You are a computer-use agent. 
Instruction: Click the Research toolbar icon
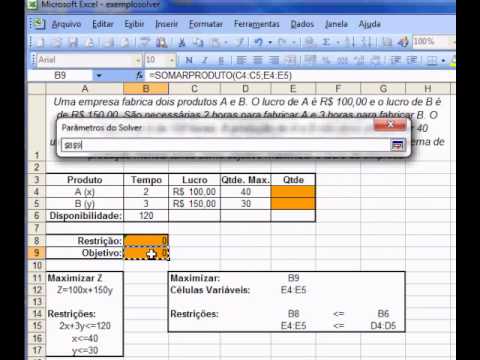tap(162, 42)
